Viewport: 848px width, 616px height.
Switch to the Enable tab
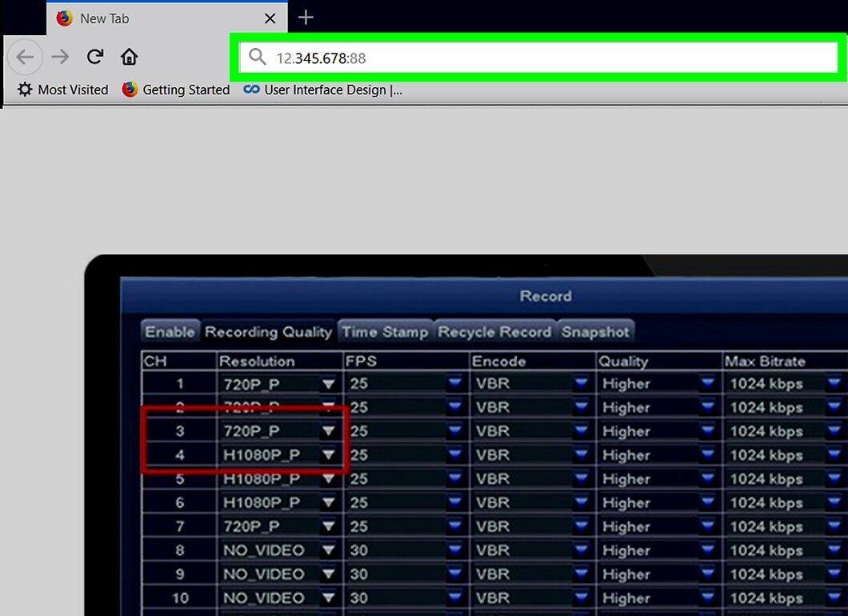click(x=170, y=331)
